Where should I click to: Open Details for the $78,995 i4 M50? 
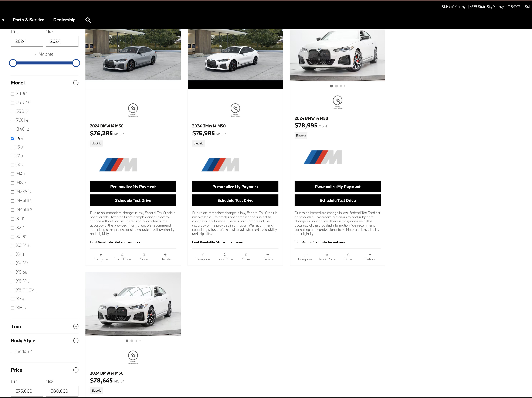pyautogui.click(x=370, y=257)
